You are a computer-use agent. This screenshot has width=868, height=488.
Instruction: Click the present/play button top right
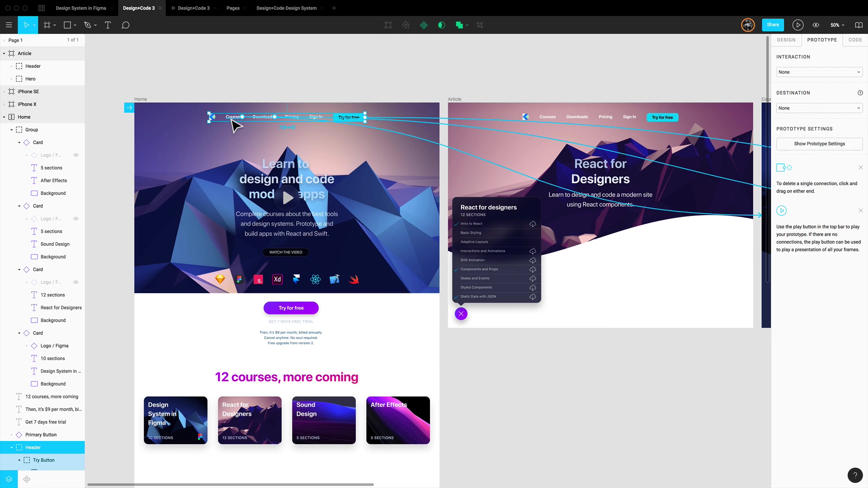click(x=797, y=24)
